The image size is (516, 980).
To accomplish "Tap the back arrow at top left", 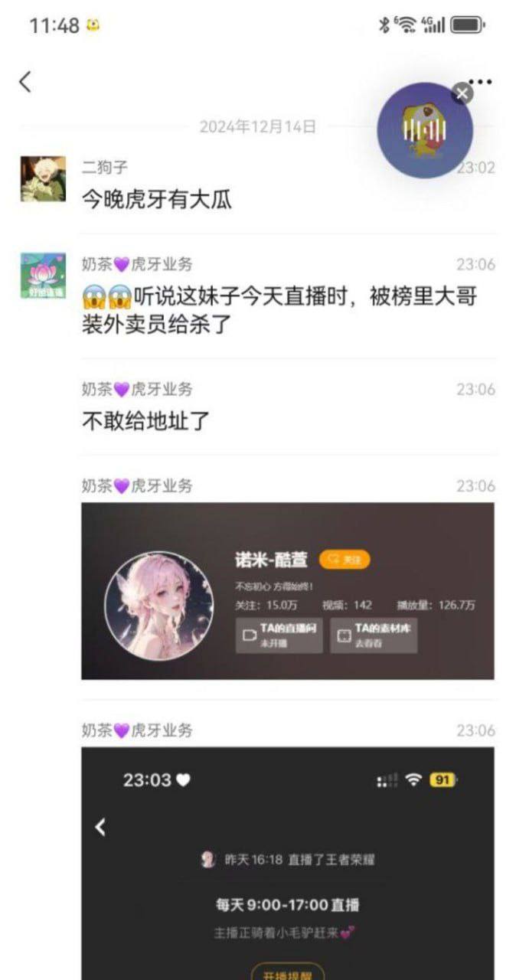I will 25,82.
